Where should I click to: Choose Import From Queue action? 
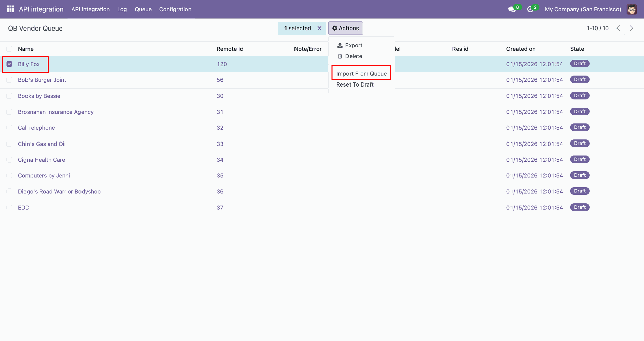361,74
